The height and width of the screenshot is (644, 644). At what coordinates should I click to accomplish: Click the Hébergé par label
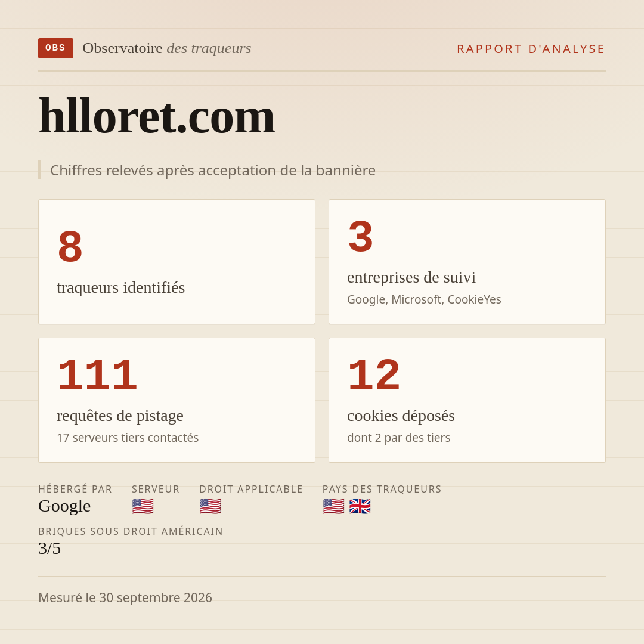tap(75, 489)
